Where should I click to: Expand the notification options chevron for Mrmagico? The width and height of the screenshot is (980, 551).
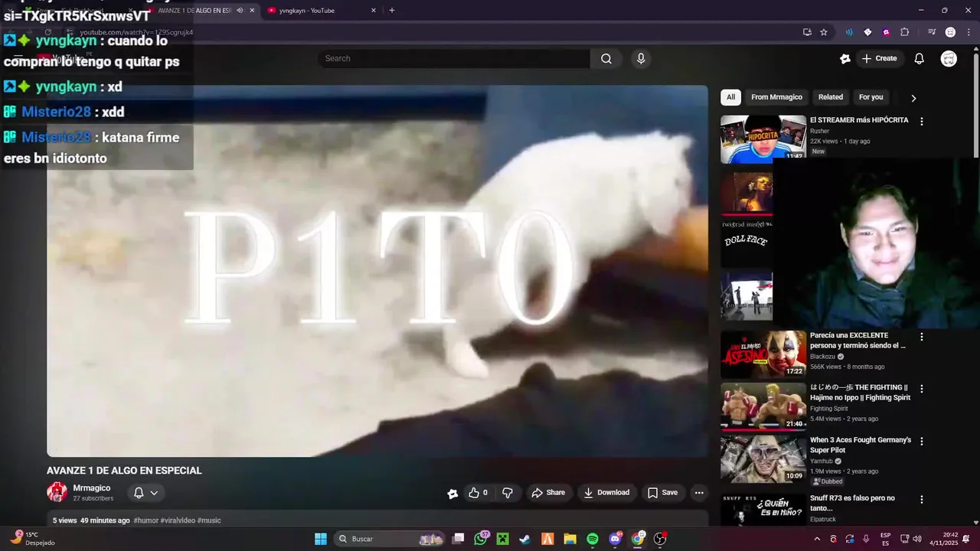click(154, 493)
